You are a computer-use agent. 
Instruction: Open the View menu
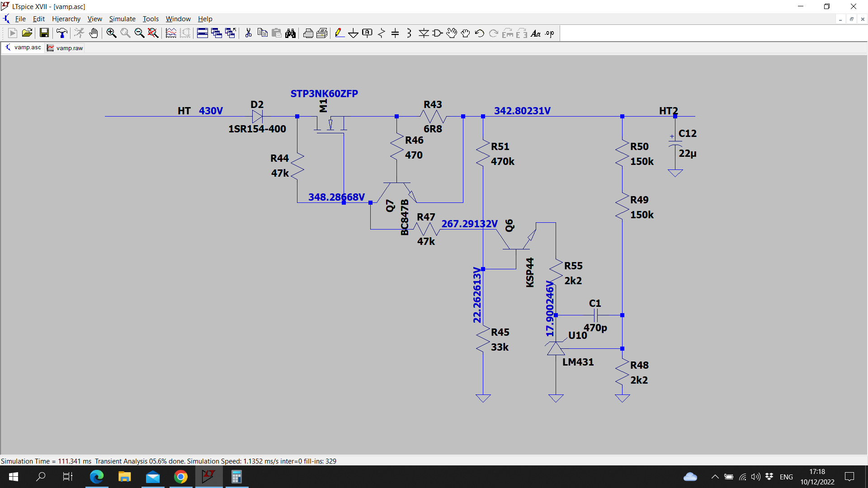94,19
